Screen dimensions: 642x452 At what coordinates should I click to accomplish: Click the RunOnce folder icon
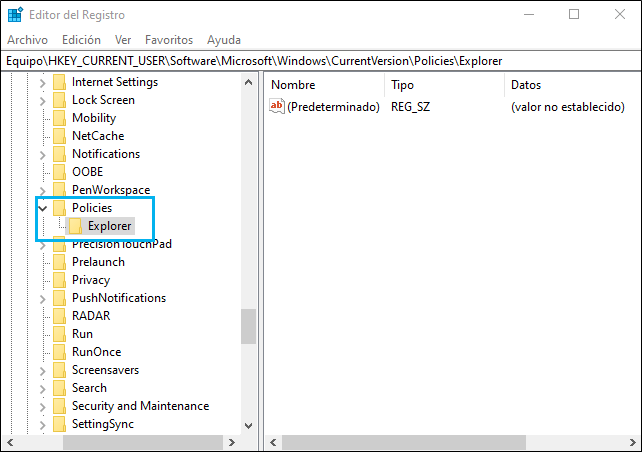coord(59,352)
